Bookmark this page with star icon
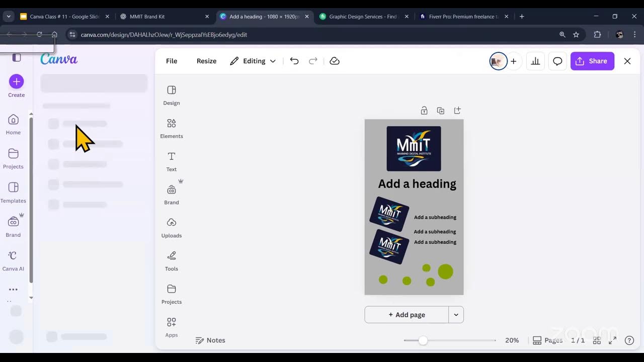The image size is (644, 362). pyautogui.click(x=576, y=35)
